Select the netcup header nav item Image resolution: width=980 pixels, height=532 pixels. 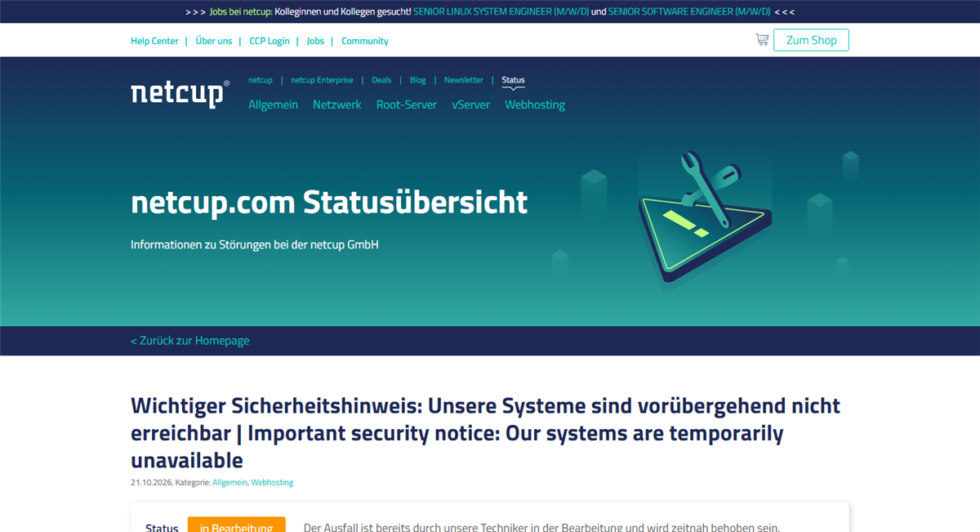pyautogui.click(x=261, y=80)
